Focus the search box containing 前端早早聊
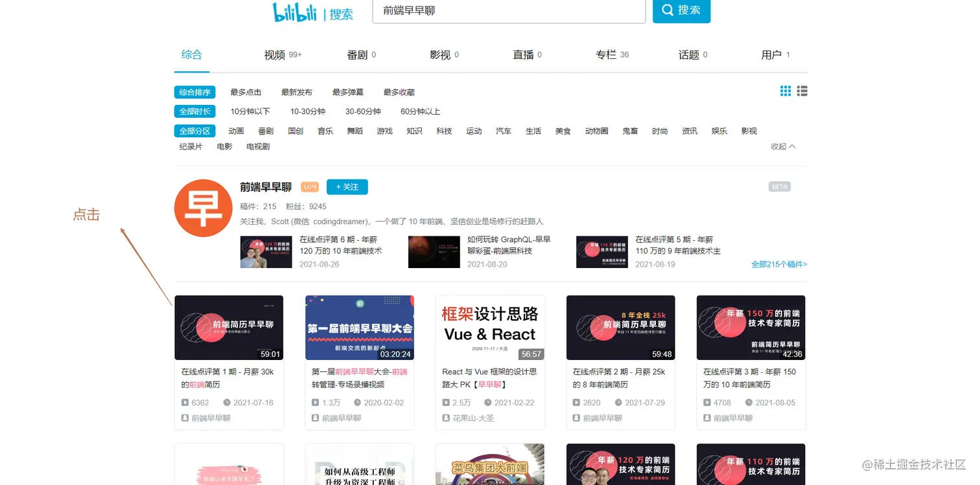 point(509,11)
